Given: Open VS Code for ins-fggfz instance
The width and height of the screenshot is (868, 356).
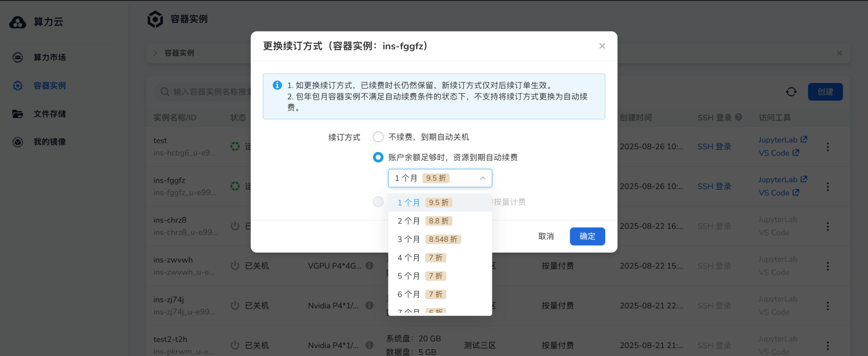Looking at the screenshot, I should [779, 192].
